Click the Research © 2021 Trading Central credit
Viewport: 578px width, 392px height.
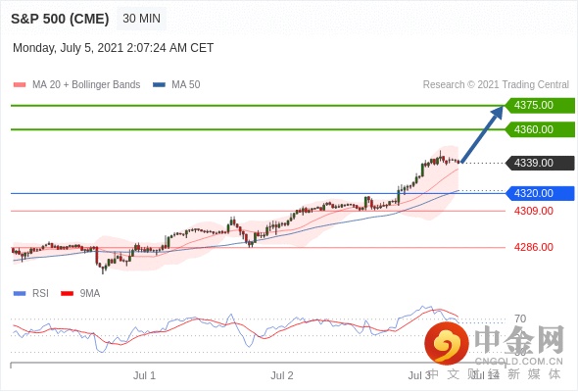coord(496,85)
